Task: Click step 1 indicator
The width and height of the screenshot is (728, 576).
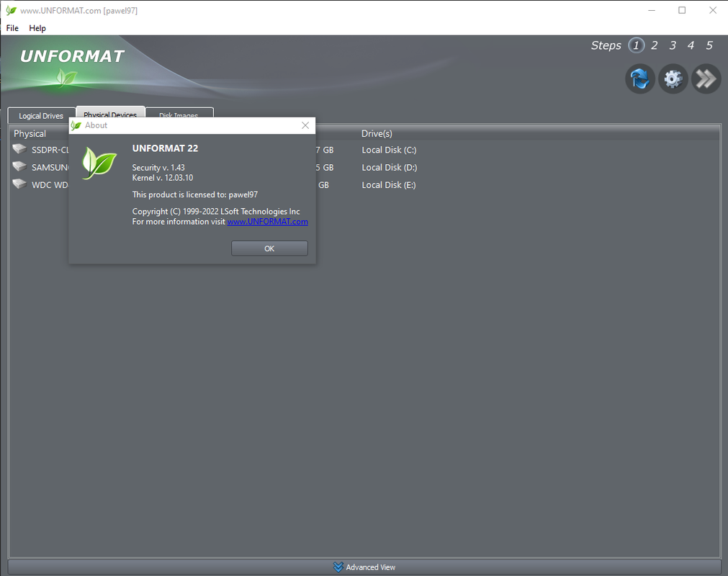Action: (636, 45)
